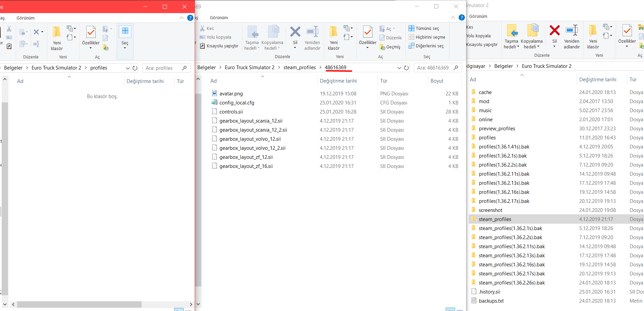Click Tümünü seç in the middle window

(x=424, y=28)
